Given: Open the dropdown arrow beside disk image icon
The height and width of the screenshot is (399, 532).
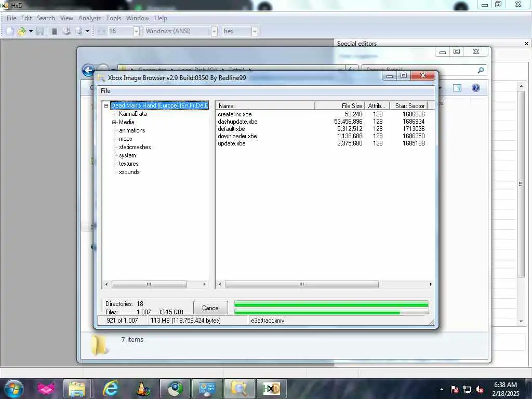Looking at the screenshot, I should [87, 31].
